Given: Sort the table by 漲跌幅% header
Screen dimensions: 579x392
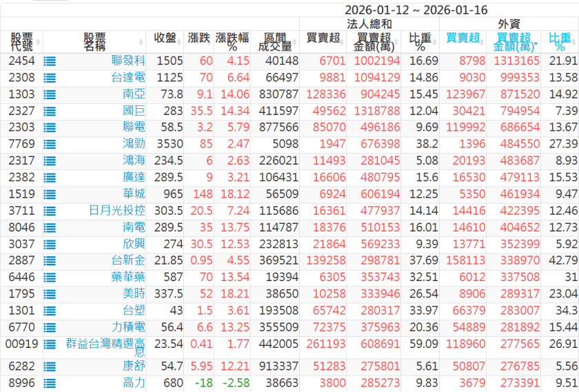Looking at the screenshot, I should click(x=232, y=41).
